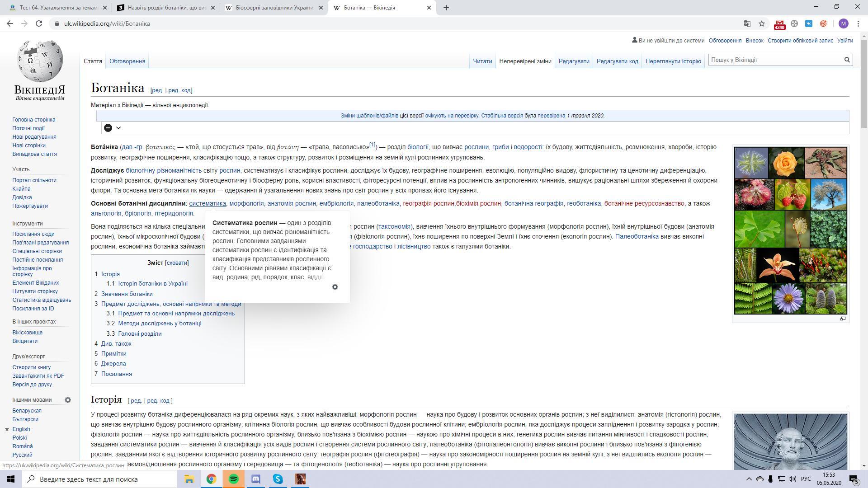The height and width of the screenshot is (488, 868).
Task: Open the purple M profile avatar
Action: (843, 23)
